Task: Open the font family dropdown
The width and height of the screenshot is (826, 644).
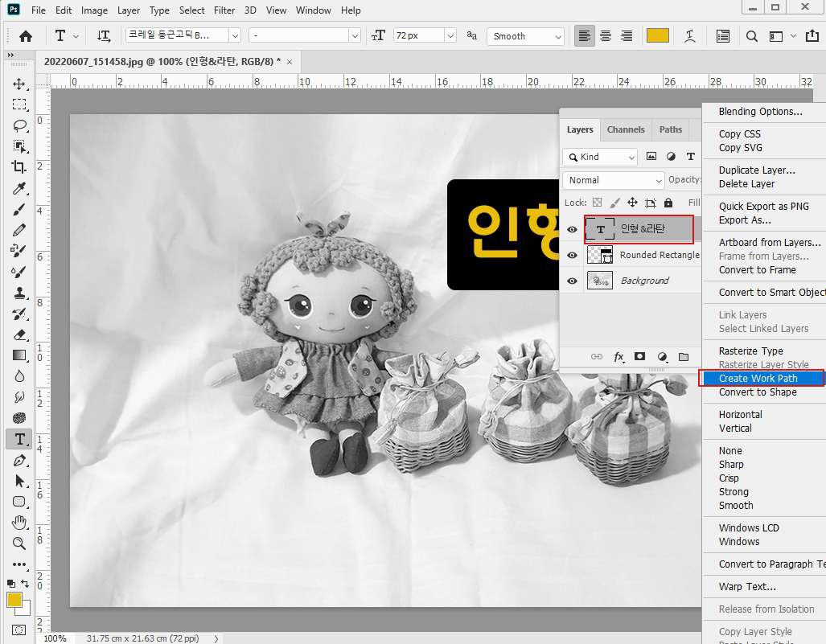Action: coord(235,36)
